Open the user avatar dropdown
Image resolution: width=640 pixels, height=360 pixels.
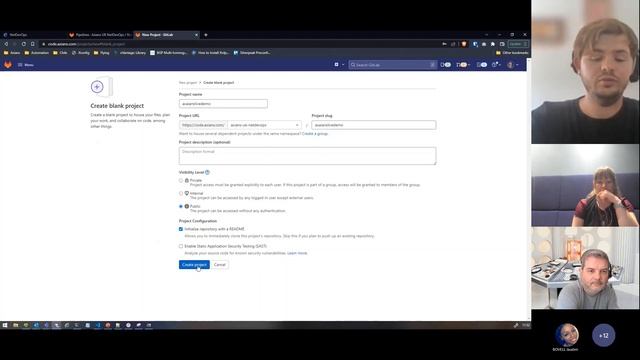512,65
